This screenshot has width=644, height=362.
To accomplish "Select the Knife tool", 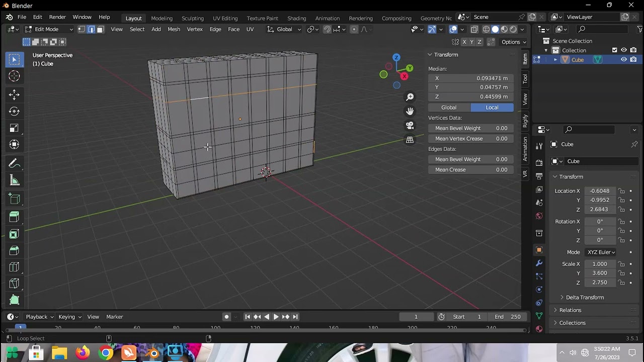I will pyautogui.click(x=14, y=284).
